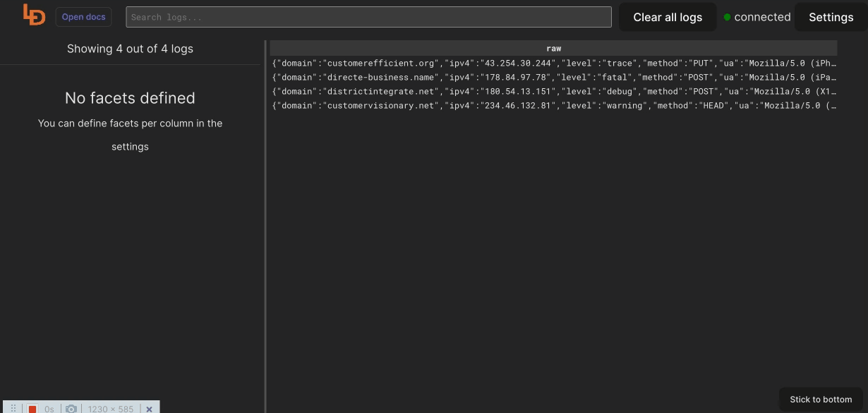Toggle Stick to bottom
Screen dimensions: 868x413
[x=821, y=400]
